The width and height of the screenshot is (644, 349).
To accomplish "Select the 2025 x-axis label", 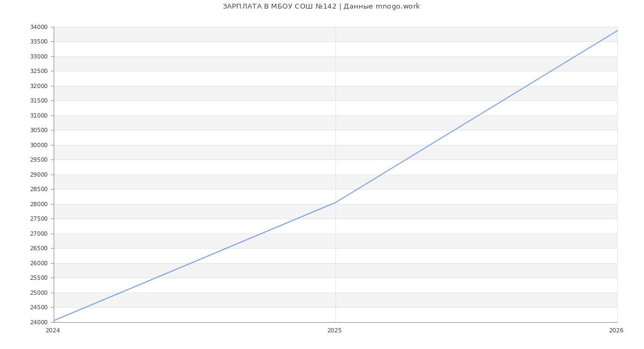I will tap(334, 331).
